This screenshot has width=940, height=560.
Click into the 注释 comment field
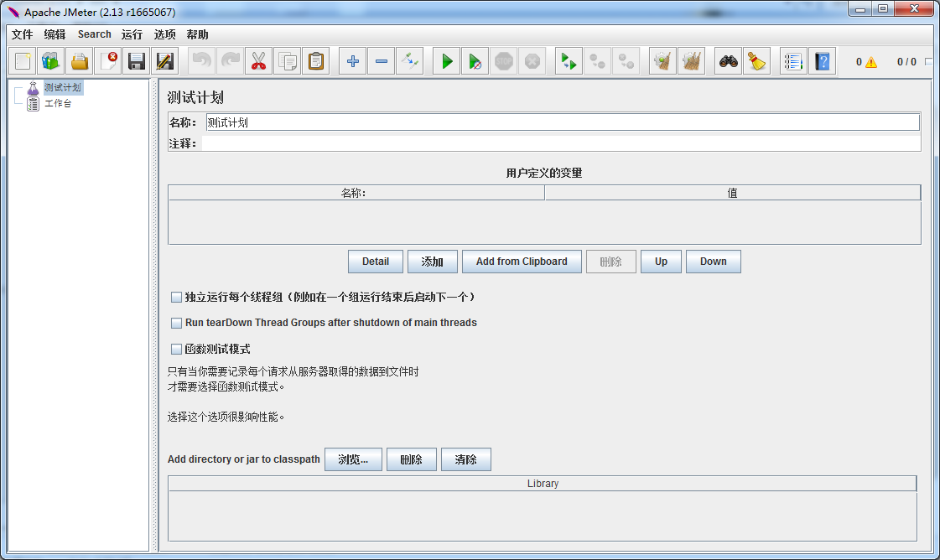(x=560, y=143)
